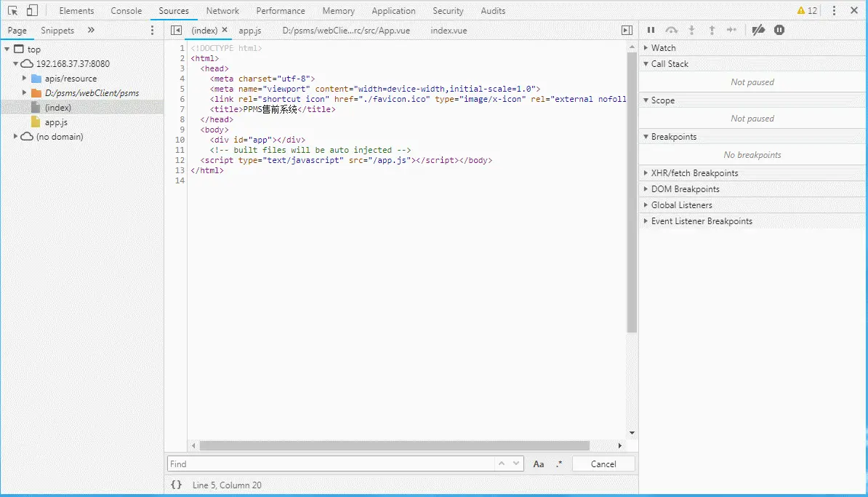Click line number 10 in gutter
The image size is (868, 497).
(180, 140)
